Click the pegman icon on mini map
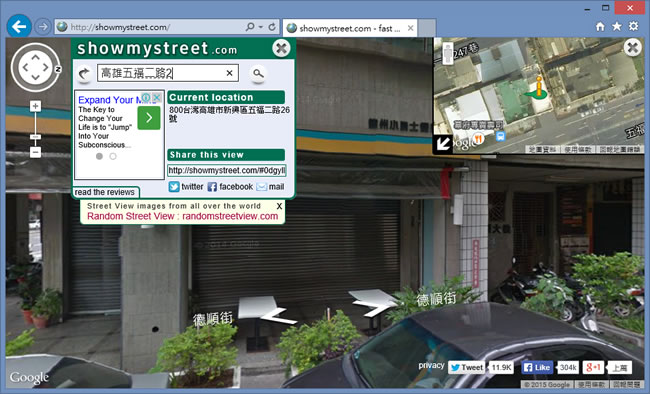This screenshot has width=650, height=394. tap(448, 54)
